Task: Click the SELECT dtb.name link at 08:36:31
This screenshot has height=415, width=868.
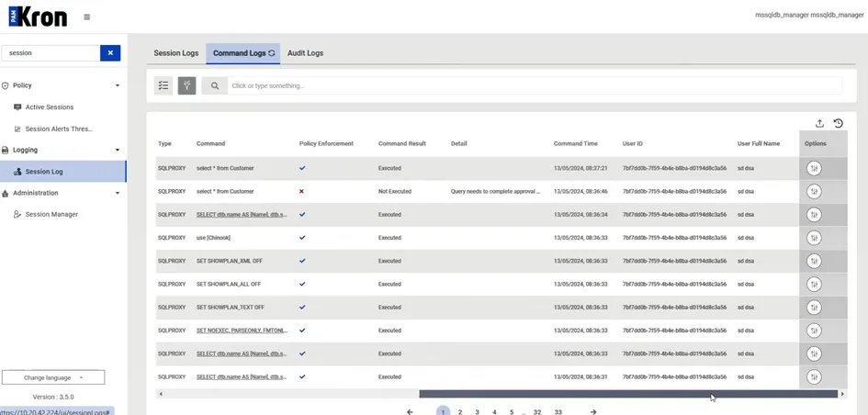Action: (x=242, y=376)
